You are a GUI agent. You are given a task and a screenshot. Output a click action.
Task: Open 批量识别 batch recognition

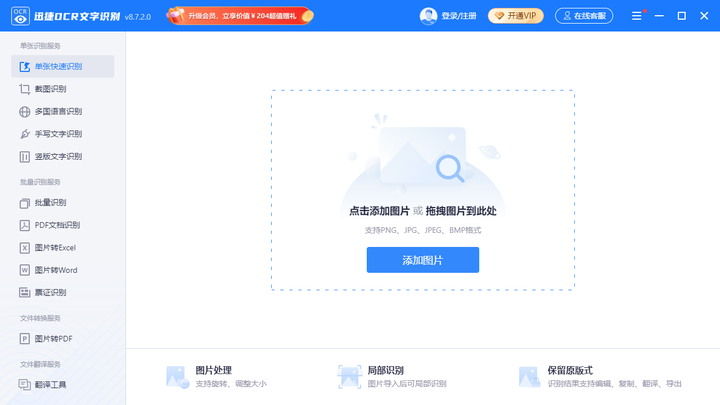click(62, 202)
